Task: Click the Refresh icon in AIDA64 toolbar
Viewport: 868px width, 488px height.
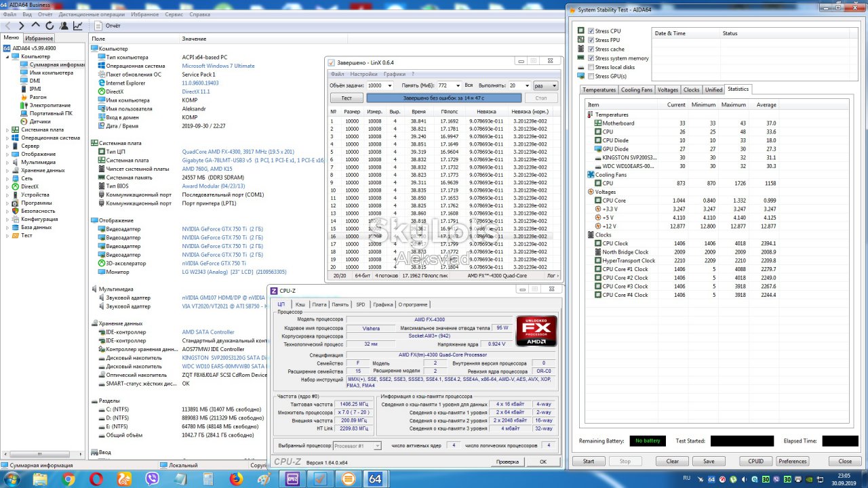Action: 50,26
